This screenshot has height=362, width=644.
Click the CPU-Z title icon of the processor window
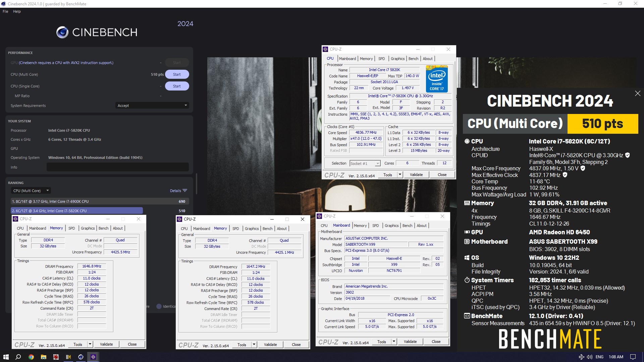325,49
